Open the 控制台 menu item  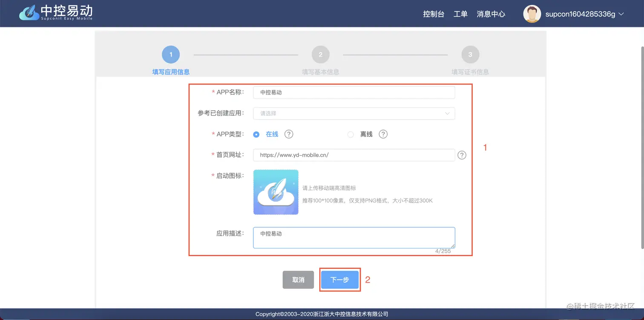[x=434, y=14]
